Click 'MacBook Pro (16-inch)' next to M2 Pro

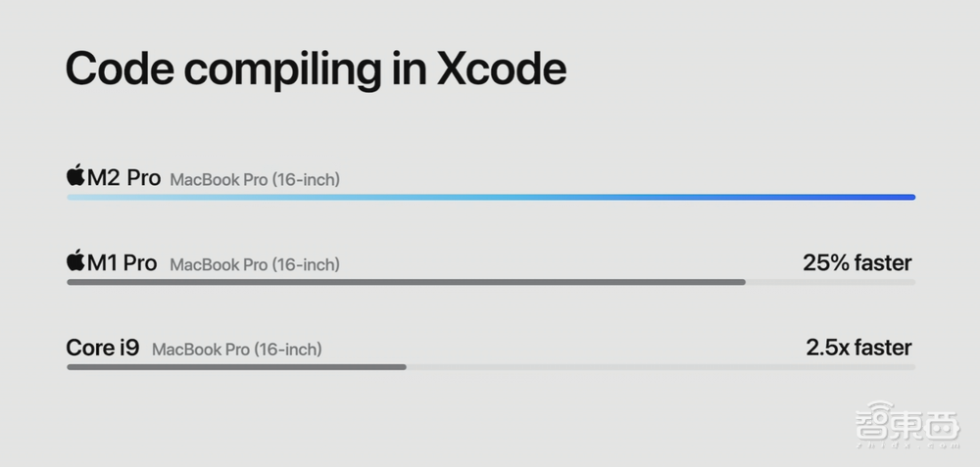click(255, 180)
